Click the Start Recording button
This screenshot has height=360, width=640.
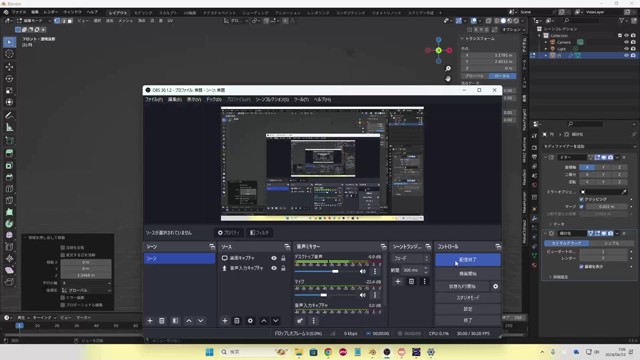coord(468,273)
